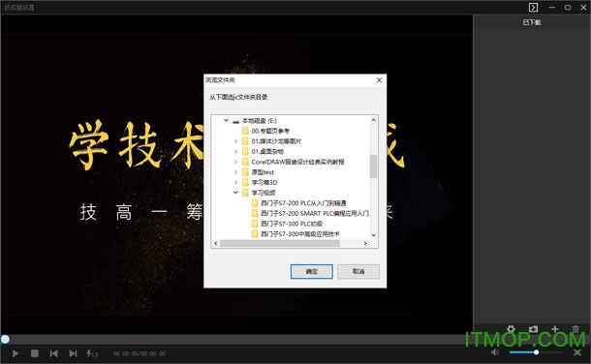Click the 00:00:00/00:00:00 time display
The image size is (591, 364).
coord(140,354)
